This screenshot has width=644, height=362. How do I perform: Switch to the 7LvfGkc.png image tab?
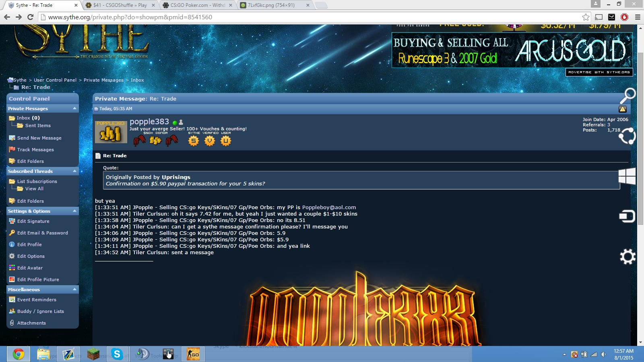click(x=275, y=5)
